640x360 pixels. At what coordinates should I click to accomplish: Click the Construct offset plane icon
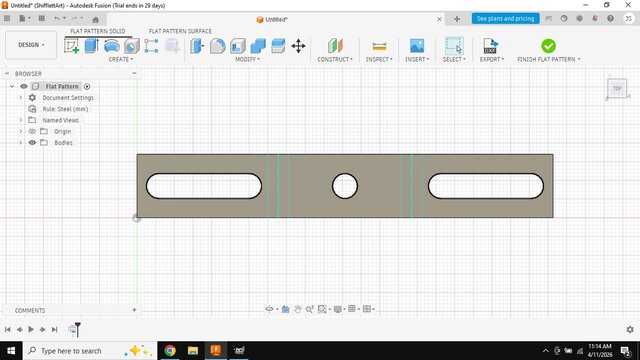pos(335,46)
